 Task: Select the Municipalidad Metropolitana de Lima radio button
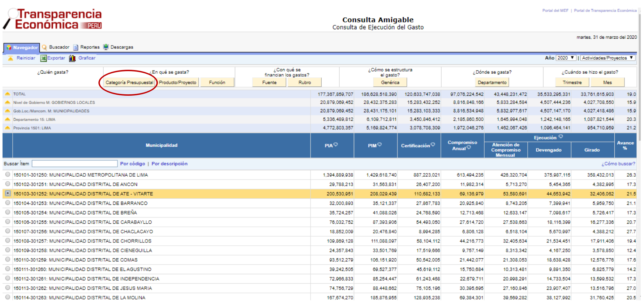(8, 174)
